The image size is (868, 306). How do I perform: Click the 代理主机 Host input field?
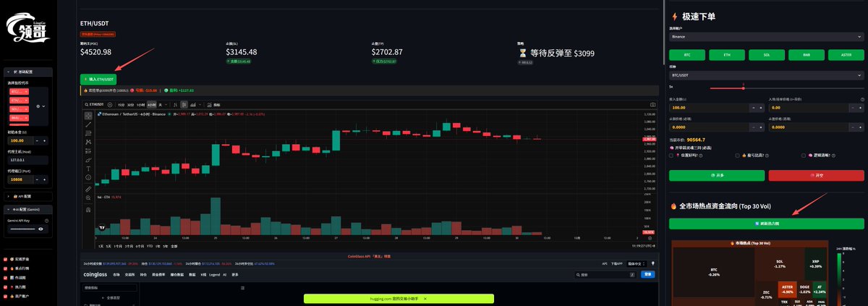coord(28,159)
